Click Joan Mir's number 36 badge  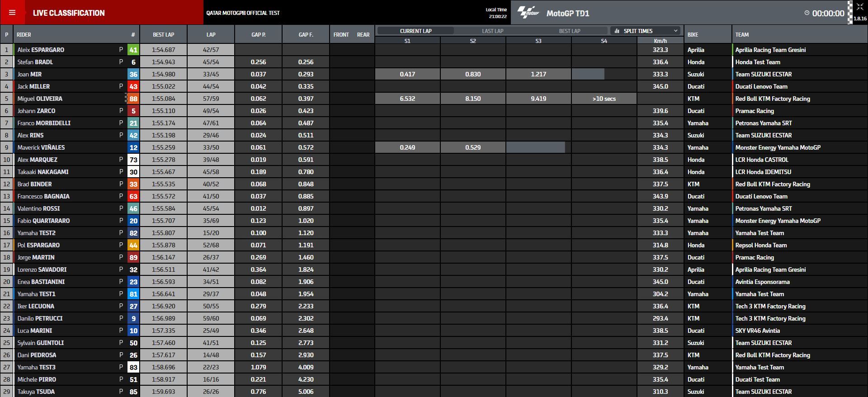coord(133,75)
